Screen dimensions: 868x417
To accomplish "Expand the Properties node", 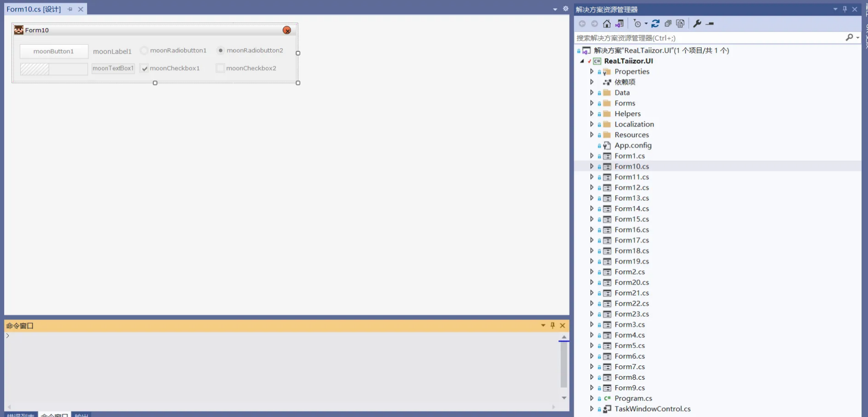I will pos(592,71).
